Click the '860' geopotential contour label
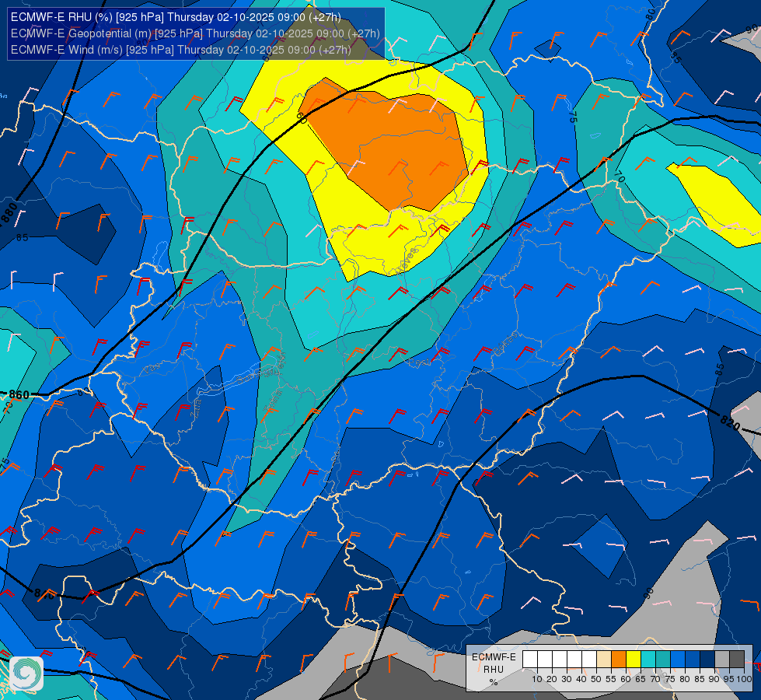The height and width of the screenshot is (700, 761). [19, 395]
